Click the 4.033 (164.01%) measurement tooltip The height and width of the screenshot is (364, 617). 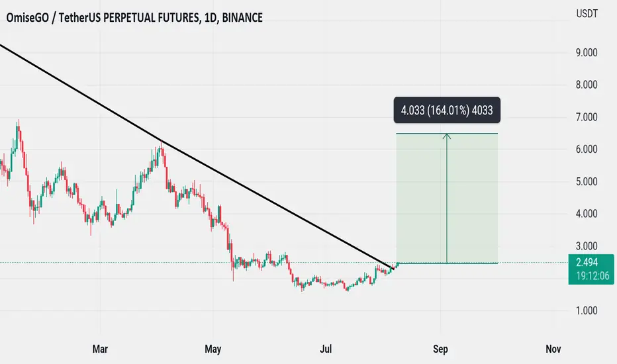pos(447,110)
